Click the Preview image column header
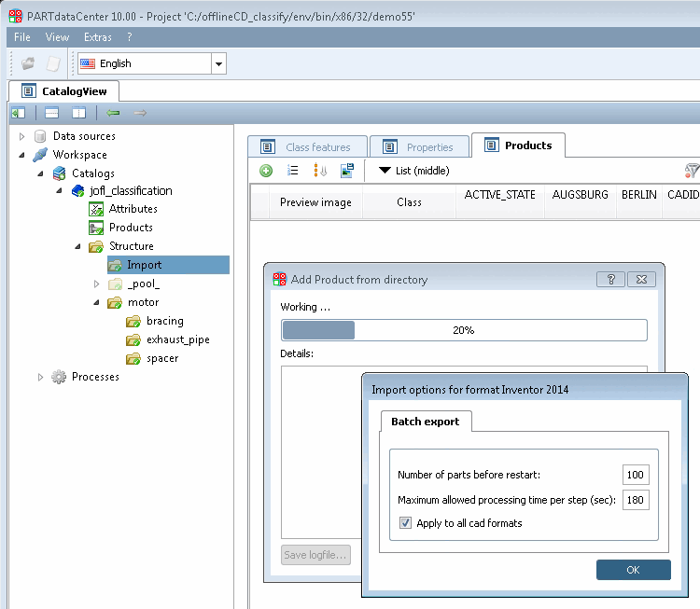The width and height of the screenshot is (700, 609). tap(315, 202)
